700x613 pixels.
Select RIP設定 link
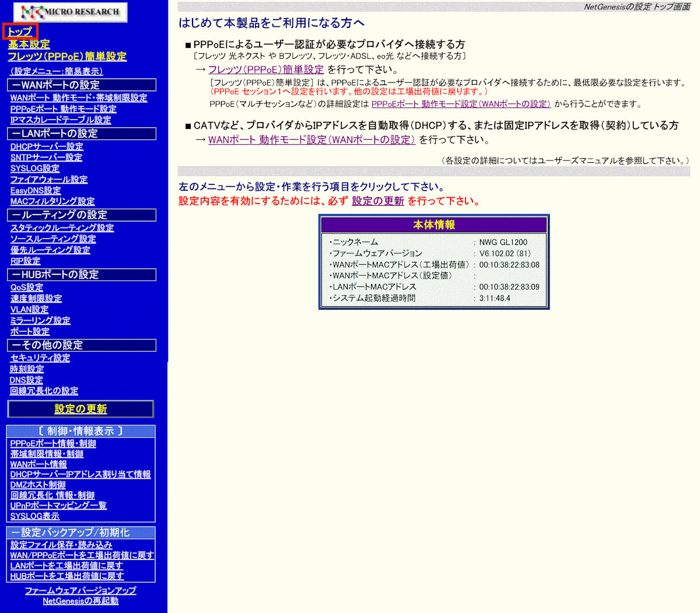point(26,261)
